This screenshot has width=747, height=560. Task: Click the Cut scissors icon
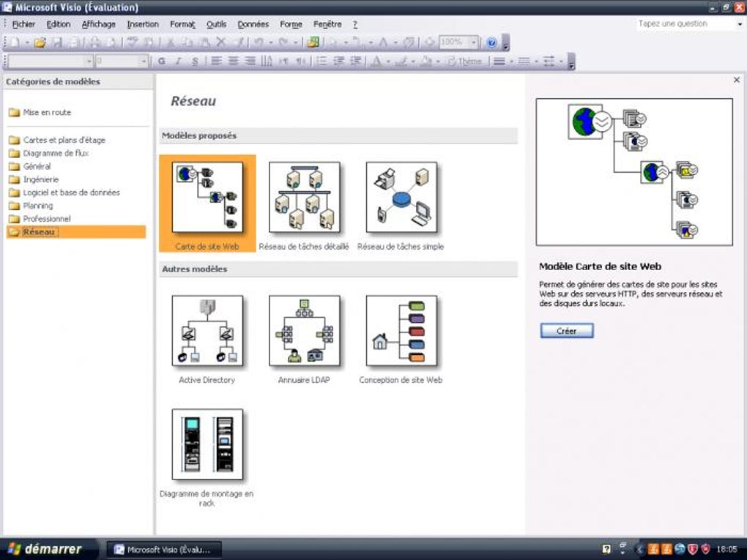click(170, 42)
